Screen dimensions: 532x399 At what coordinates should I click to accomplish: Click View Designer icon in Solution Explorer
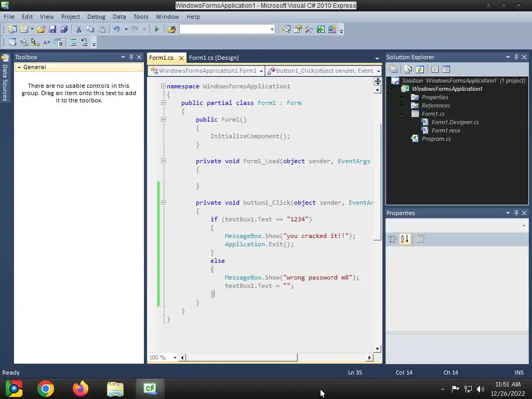tap(446, 69)
